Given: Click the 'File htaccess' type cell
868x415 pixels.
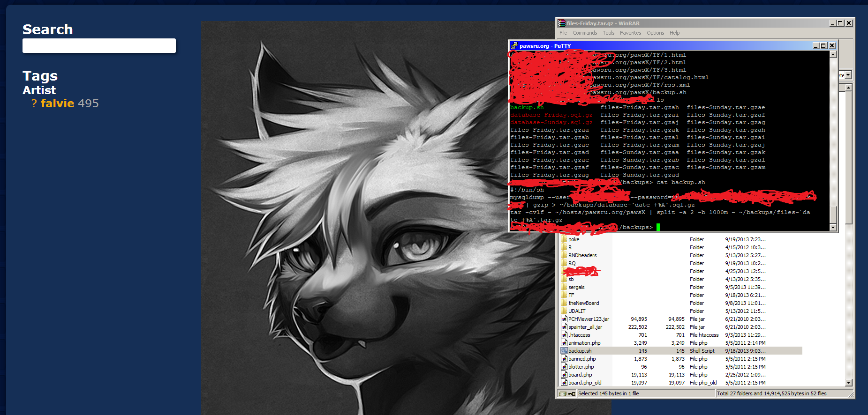Looking at the screenshot, I should [704, 335].
